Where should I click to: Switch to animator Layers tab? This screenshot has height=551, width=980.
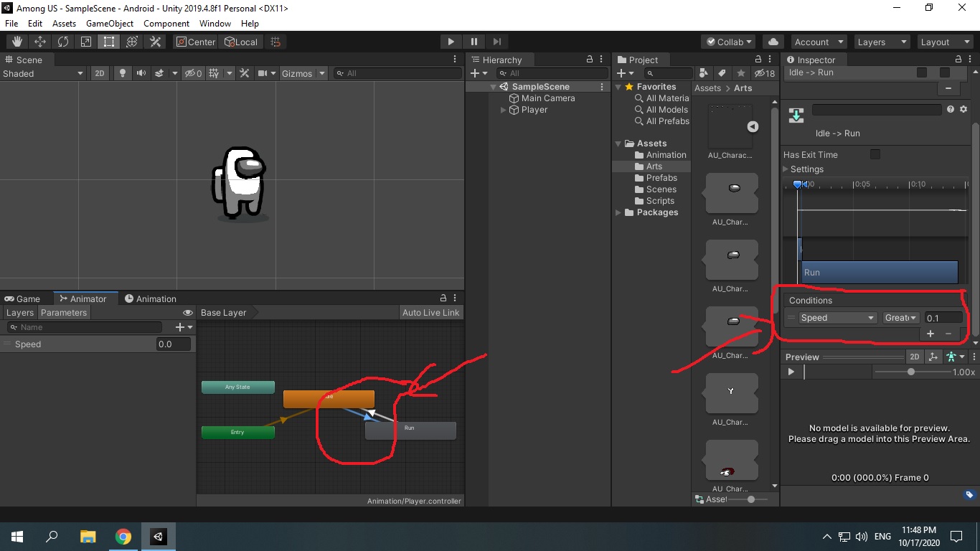coord(20,312)
